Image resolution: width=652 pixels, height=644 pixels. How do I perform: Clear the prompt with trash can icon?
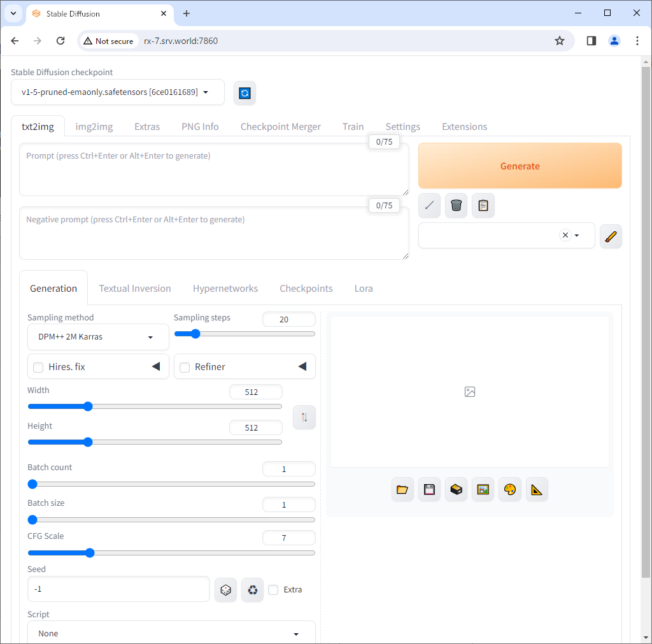[x=456, y=205]
